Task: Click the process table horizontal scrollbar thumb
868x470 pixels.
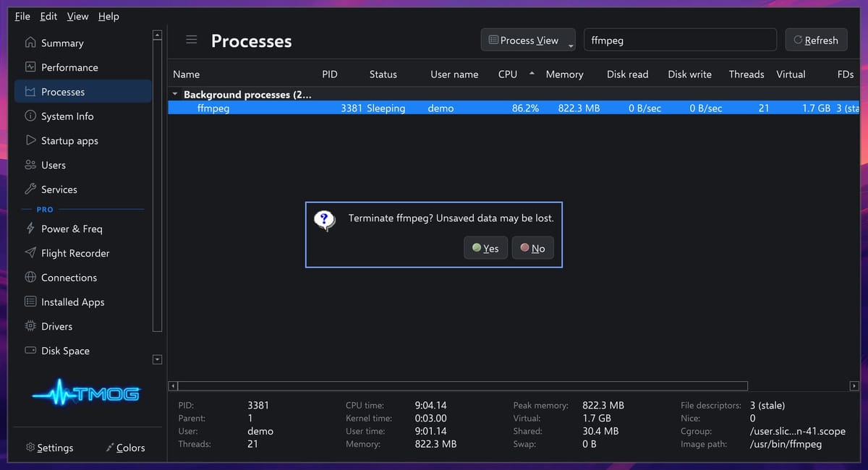Action: point(463,385)
